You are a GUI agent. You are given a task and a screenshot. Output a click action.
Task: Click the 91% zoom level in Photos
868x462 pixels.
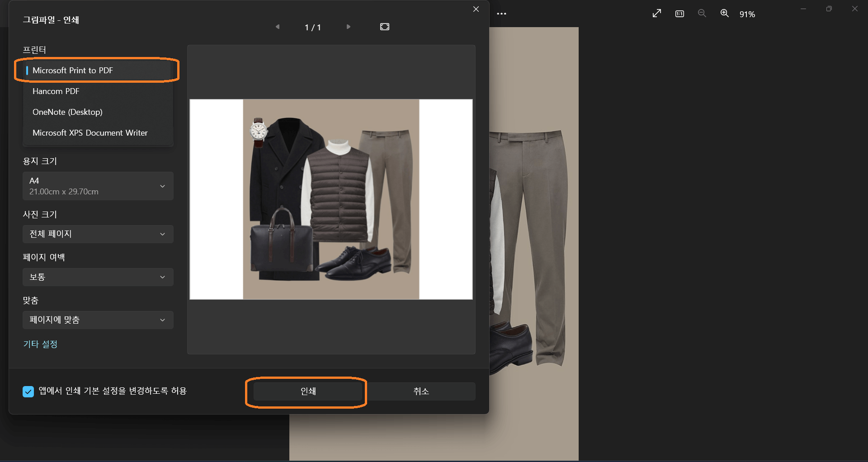747,14
